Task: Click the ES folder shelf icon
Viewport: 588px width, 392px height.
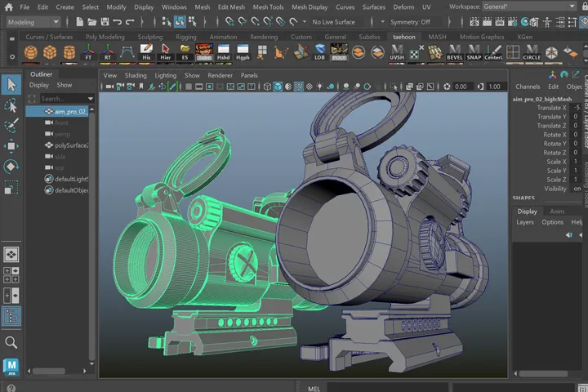Action: click(x=185, y=52)
